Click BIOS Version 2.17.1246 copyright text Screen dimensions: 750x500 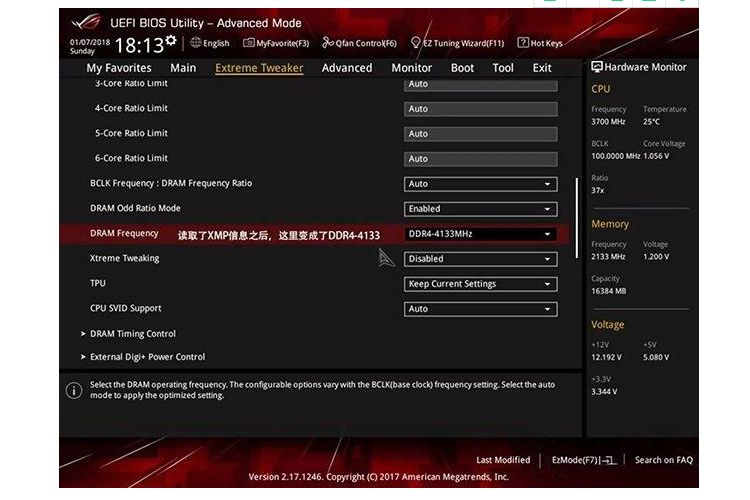378,477
